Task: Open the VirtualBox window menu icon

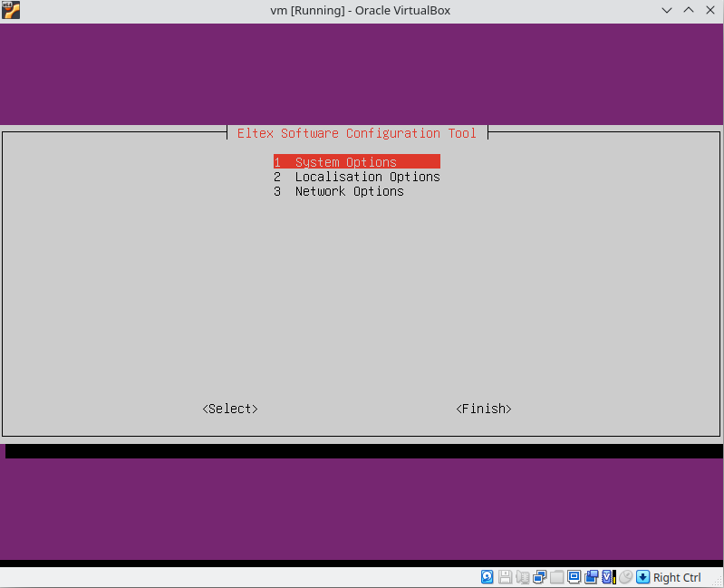Action: [11, 10]
